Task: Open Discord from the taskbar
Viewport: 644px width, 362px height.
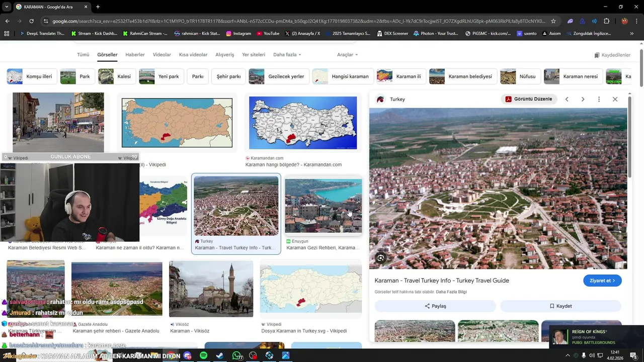Action: [188, 355]
